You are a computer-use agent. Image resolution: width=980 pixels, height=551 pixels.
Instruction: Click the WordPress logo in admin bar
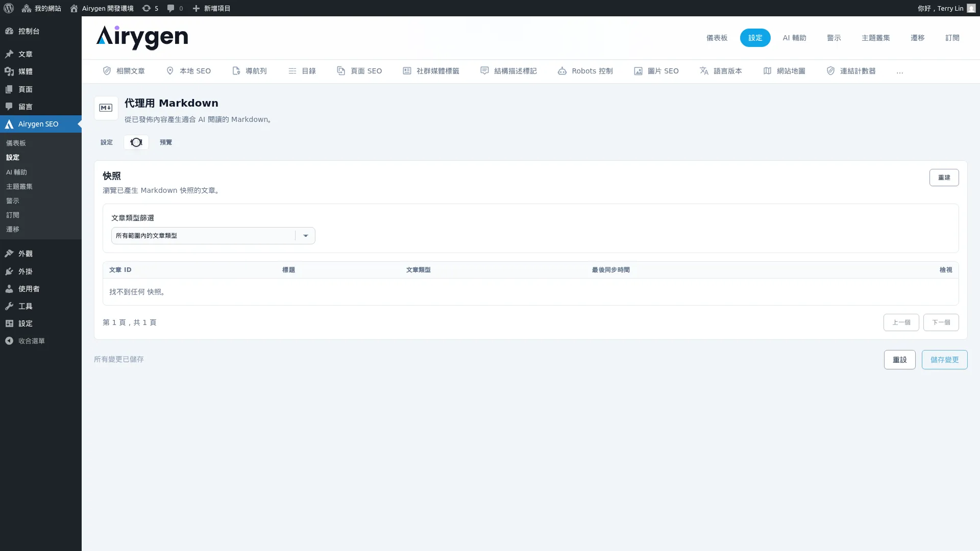pyautogui.click(x=9, y=8)
